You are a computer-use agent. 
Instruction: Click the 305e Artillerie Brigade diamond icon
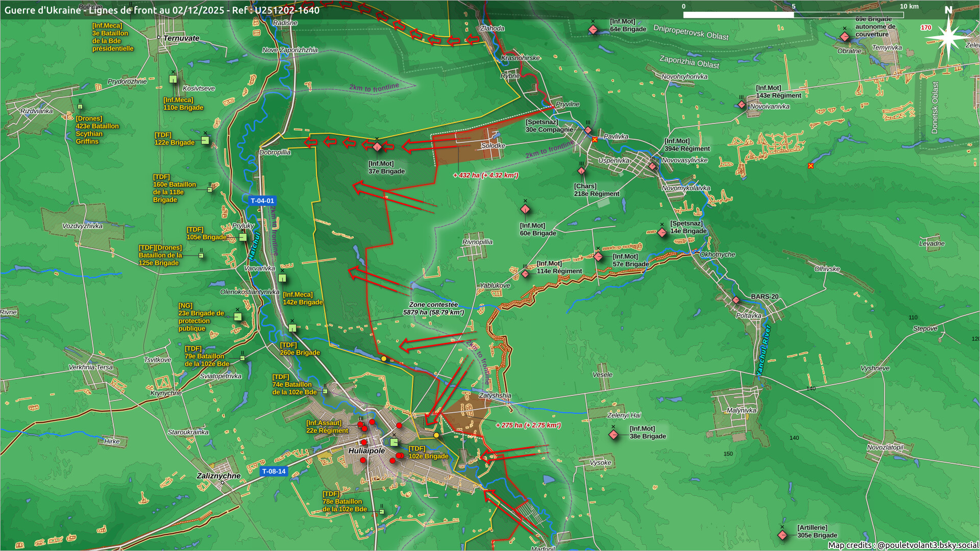pos(782,535)
